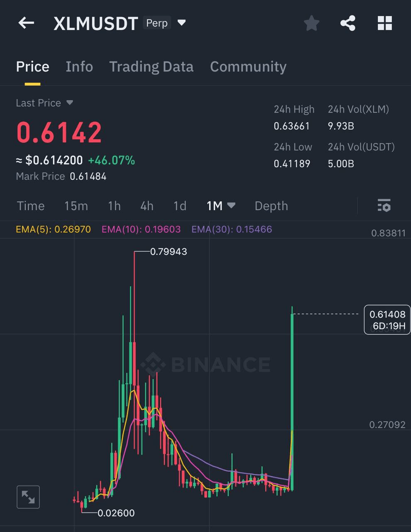Tap the XLMUSDT symbol title

pyautogui.click(x=96, y=24)
